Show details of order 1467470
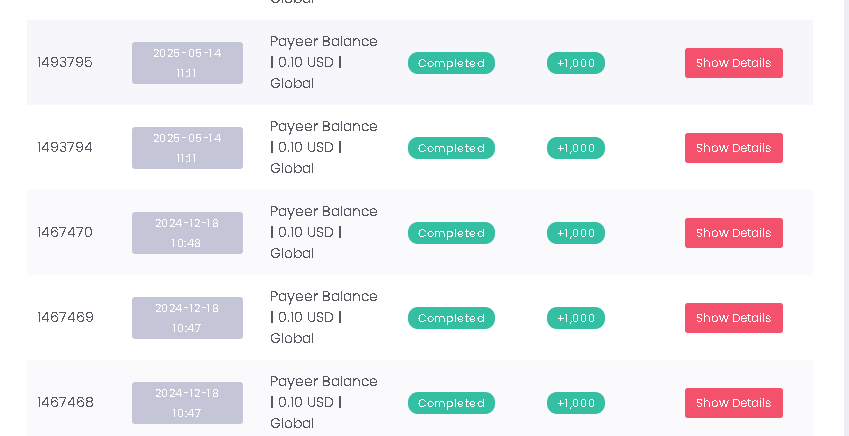This screenshot has width=849, height=436. 733,233
